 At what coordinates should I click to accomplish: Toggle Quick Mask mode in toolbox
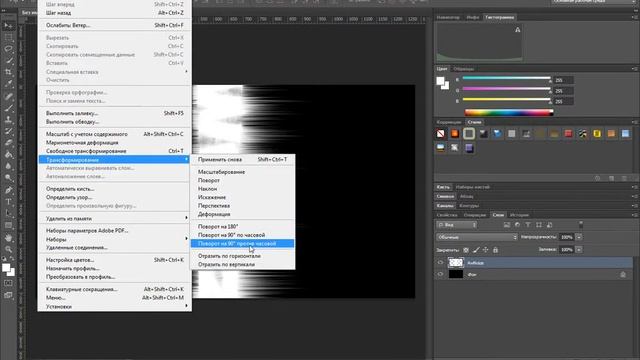(x=8, y=283)
